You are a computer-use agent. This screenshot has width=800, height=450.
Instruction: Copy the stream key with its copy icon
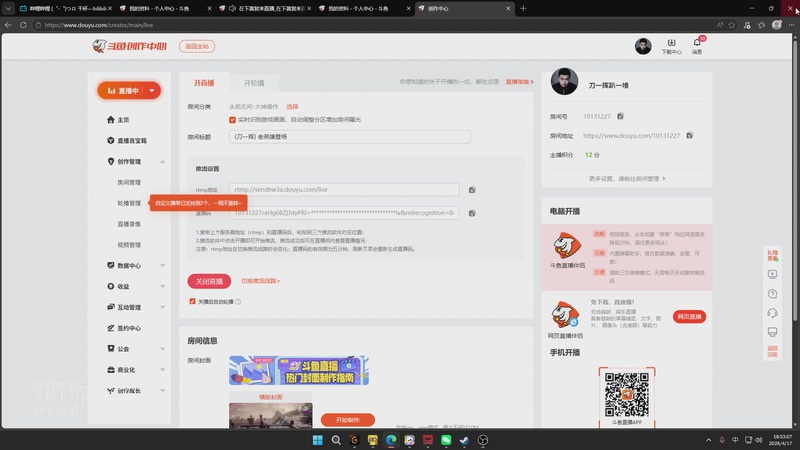click(x=472, y=213)
